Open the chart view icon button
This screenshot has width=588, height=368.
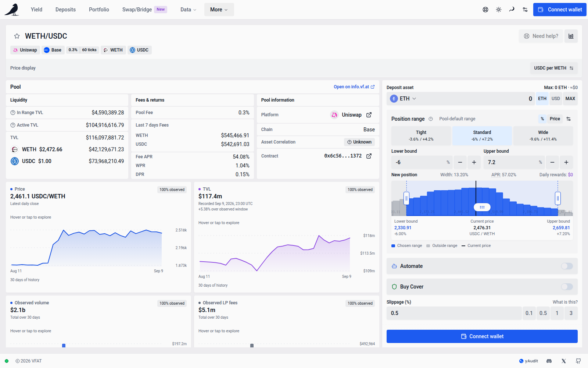571,36
